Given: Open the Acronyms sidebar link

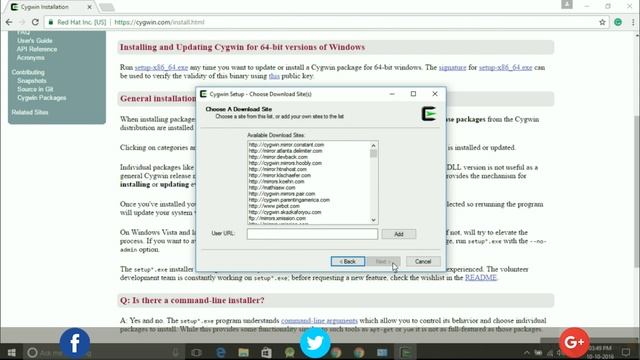Looking at the screenshot, I should pyautogui.click(x=31, y=58).
